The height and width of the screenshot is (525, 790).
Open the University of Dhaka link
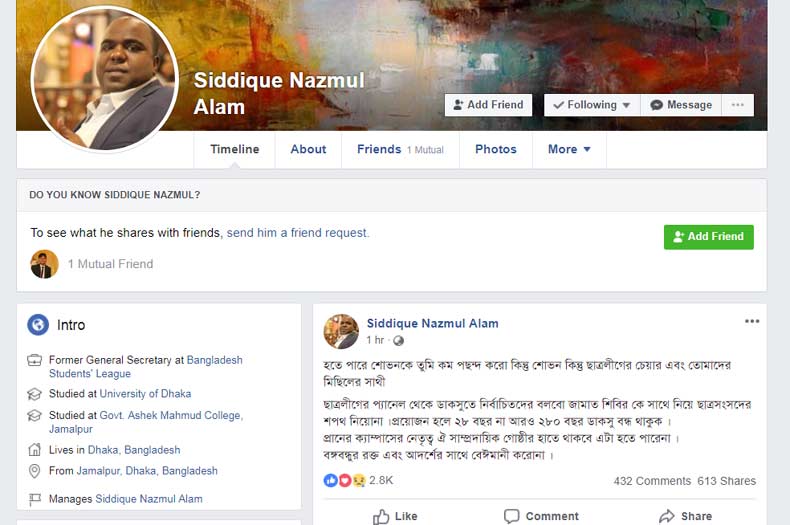coord(146,393)
